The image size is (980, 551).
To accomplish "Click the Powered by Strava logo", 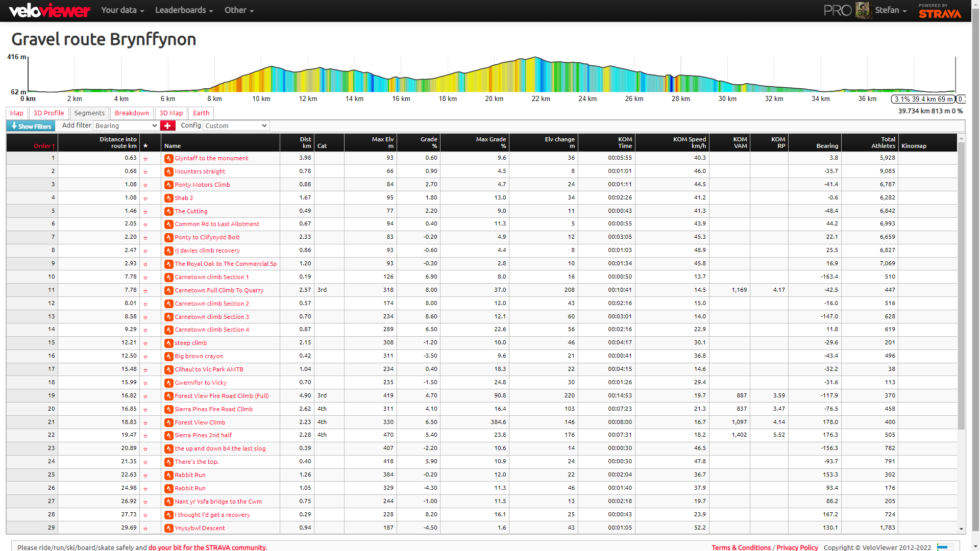I will pos(940,11).
